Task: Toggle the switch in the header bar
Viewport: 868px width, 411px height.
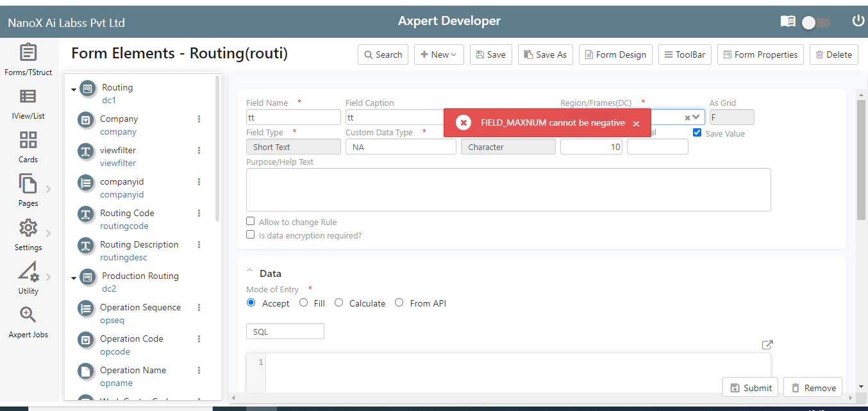Action: [x=816, y=22]
